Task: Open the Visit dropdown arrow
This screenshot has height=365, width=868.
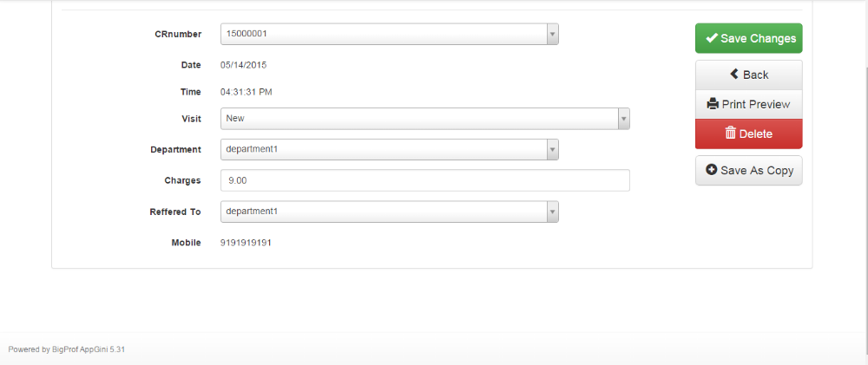Action: click(x=623, y=119)
